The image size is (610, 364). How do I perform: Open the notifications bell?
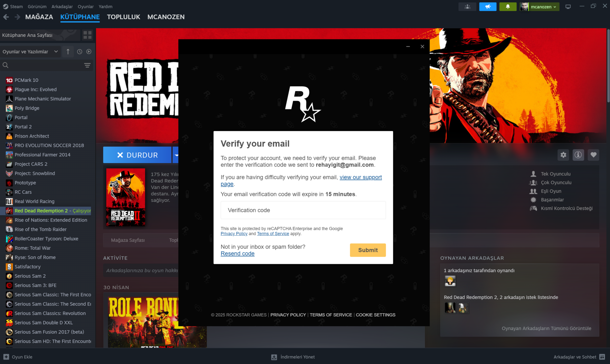507,6
